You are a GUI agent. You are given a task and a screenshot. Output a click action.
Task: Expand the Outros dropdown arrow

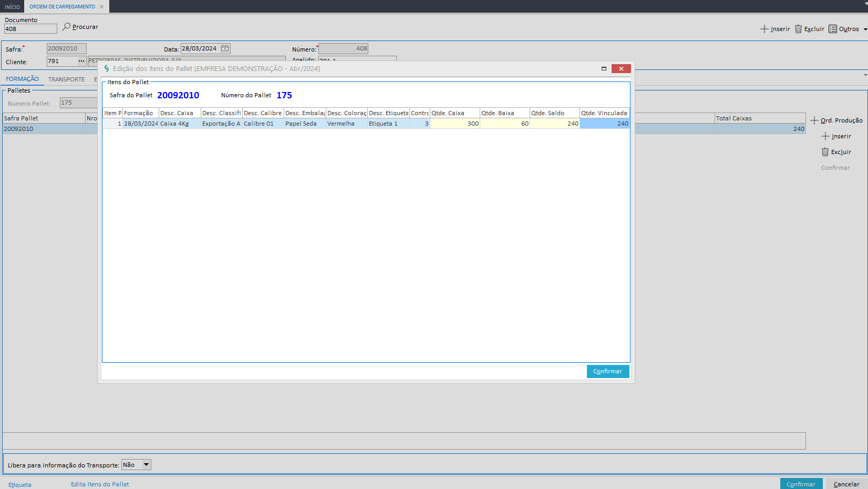[865, 29]
